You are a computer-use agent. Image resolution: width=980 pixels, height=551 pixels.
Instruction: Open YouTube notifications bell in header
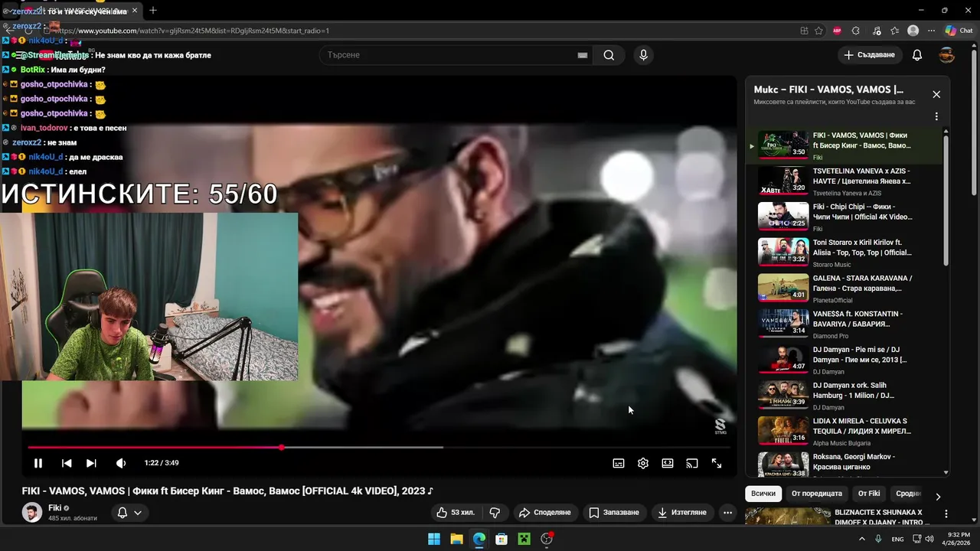(917, 55)
